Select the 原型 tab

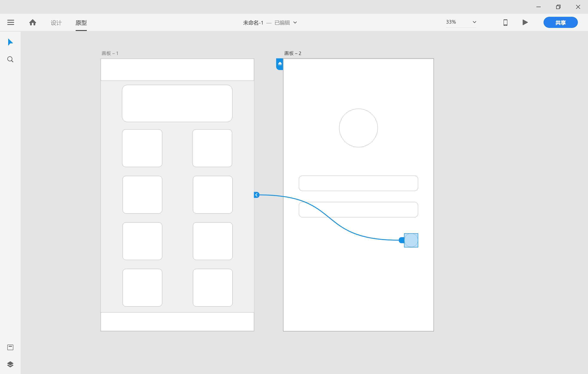tap(81, 23)
